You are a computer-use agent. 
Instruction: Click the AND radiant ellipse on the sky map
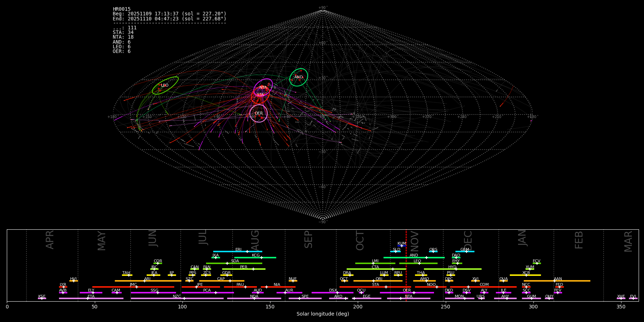299,77
